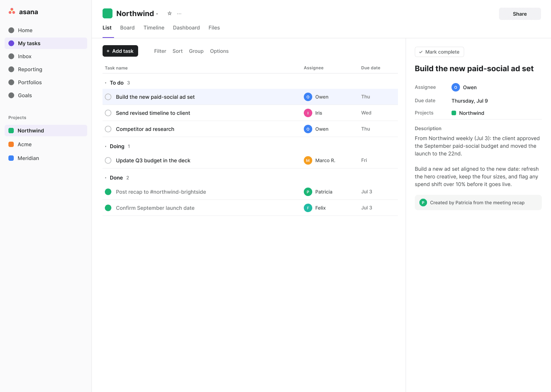Uncheck 'Post recap to #northwind-brightside' task
This screenshot has width=551, height=392.
pos(108,192)
